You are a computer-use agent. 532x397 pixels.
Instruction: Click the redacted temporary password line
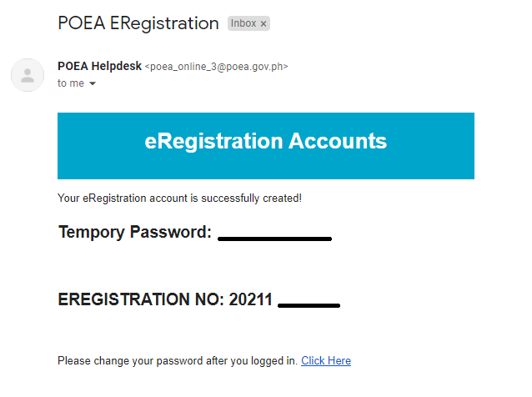274,239
